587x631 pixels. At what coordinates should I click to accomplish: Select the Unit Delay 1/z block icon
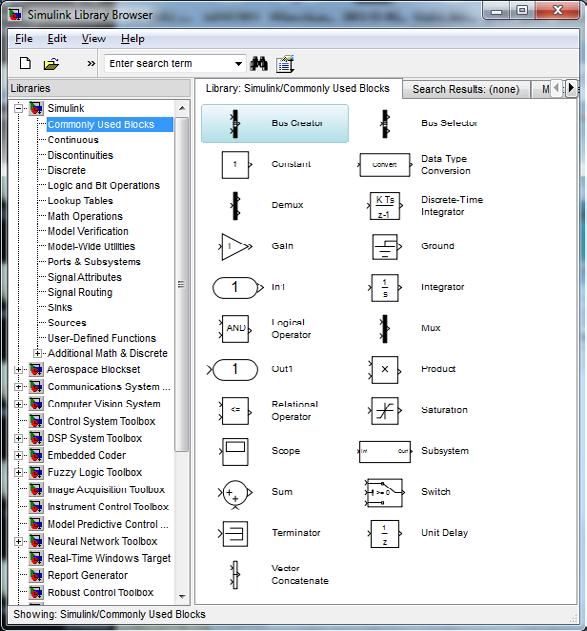(385, 534)
